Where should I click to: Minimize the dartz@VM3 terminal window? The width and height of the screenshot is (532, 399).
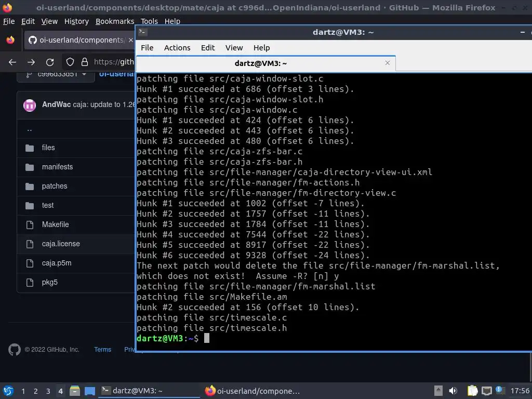pos(523,32)
